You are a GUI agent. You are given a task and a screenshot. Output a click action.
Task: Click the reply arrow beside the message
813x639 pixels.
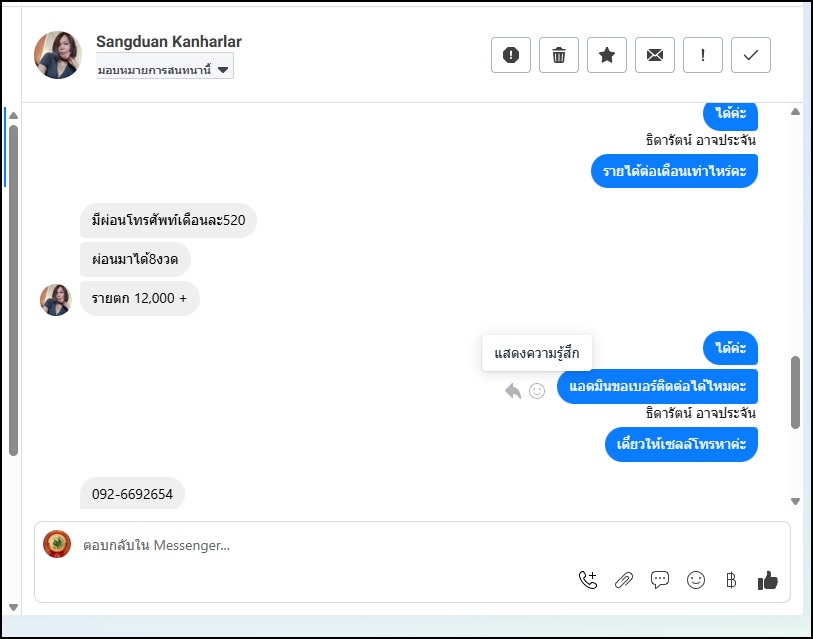point(513,391)
